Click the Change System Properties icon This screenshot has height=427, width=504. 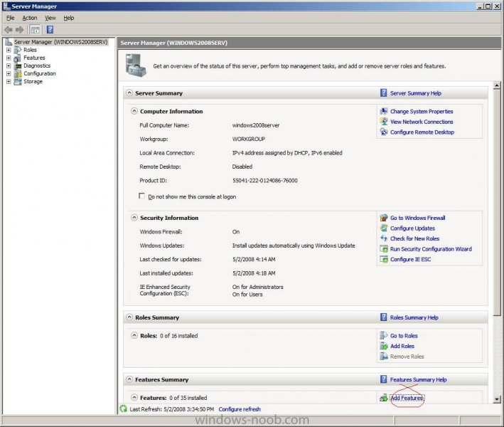click(384, 111)
